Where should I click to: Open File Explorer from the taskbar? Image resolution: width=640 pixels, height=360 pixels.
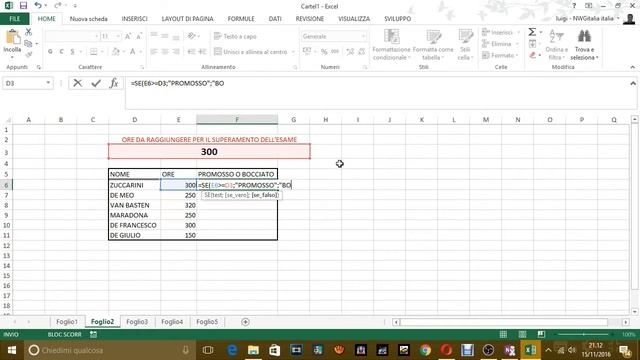click(253, 350)
